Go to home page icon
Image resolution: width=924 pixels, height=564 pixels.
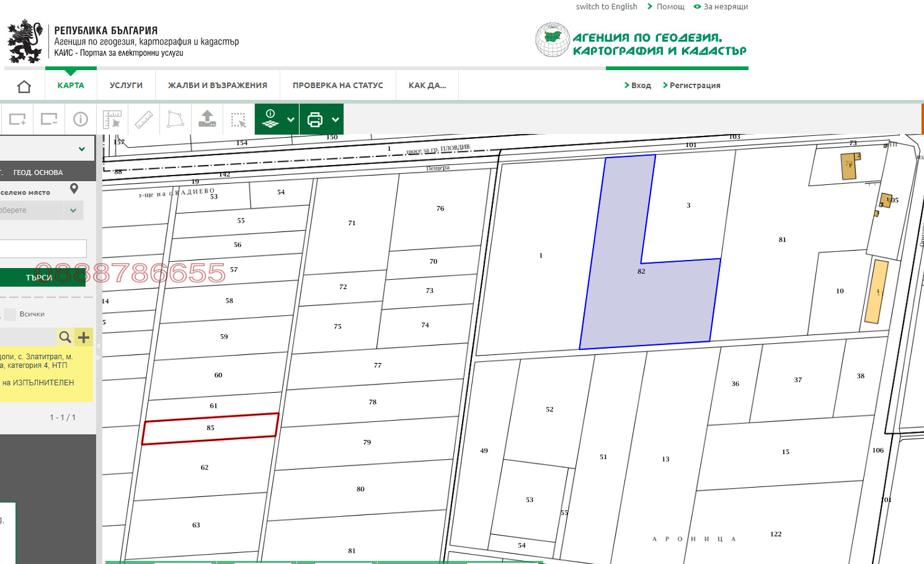(24, 85)
